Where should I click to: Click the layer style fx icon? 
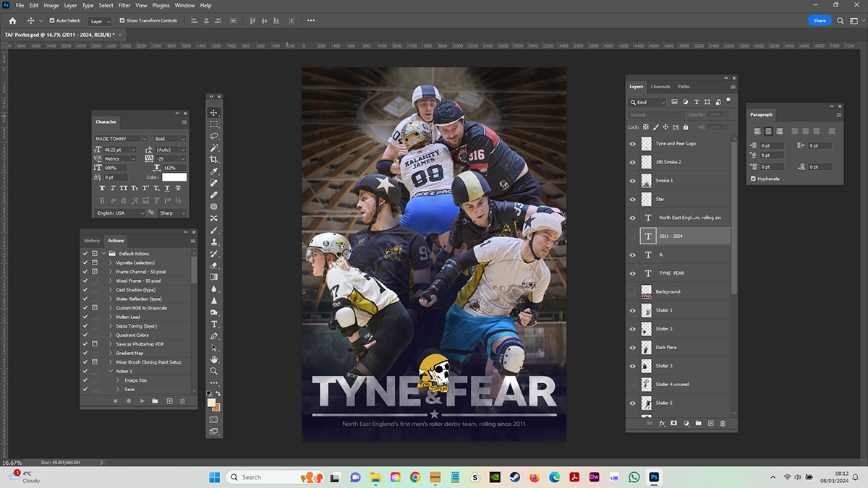coord(661,423)
